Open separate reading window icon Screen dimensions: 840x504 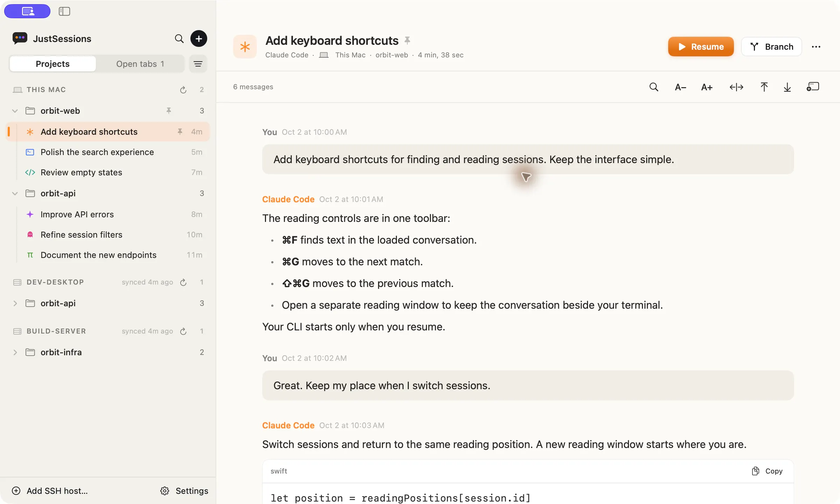[x=813, y=87]
